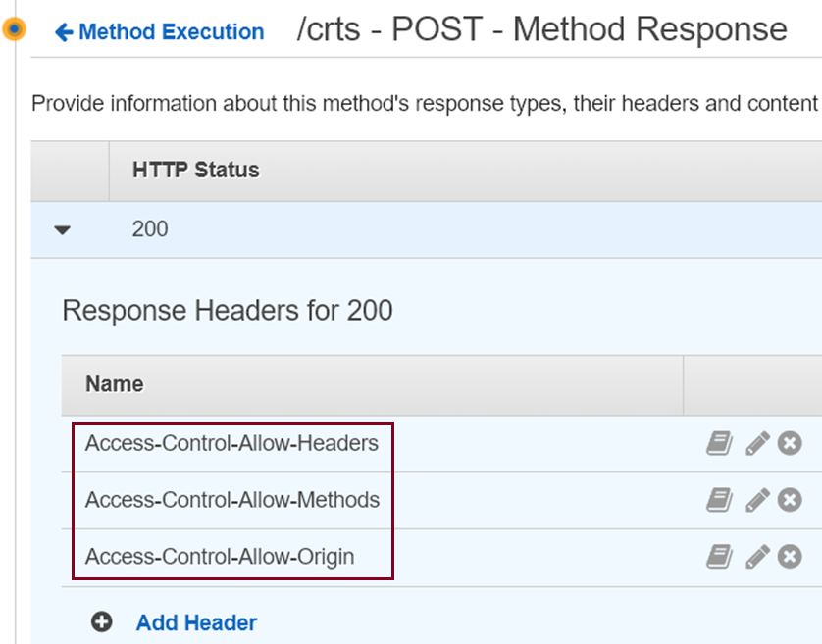The width and height of the screenshot is (822, 644).
Task: Select the Access-Control-Allow-Origin header name
Action: 220,557
